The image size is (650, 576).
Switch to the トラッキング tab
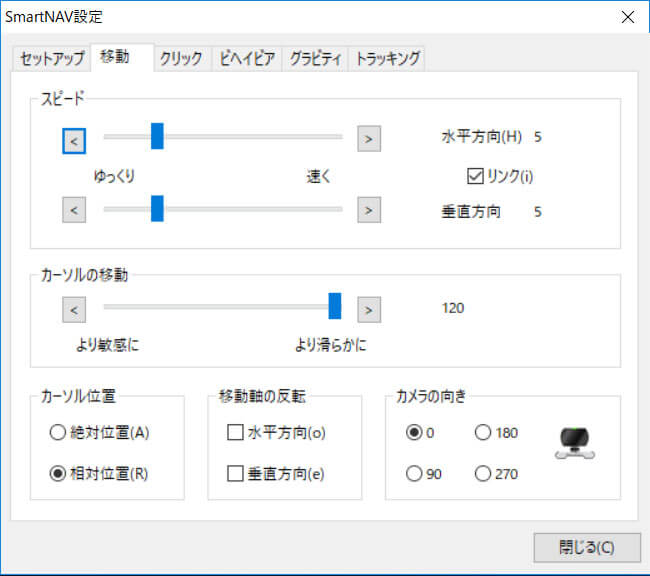point(387,58)
